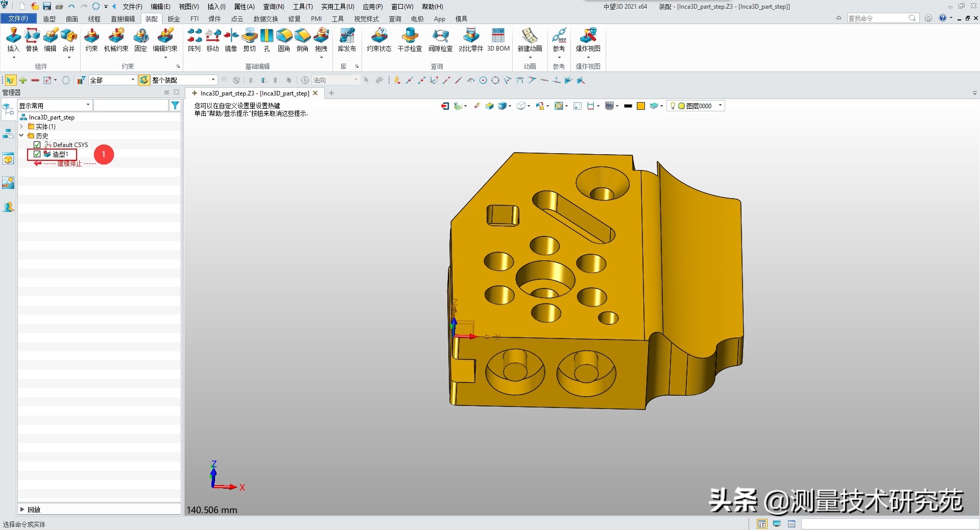Click the 查找命令 search field
Screen dimensions: 980x530
click(882, 18)
